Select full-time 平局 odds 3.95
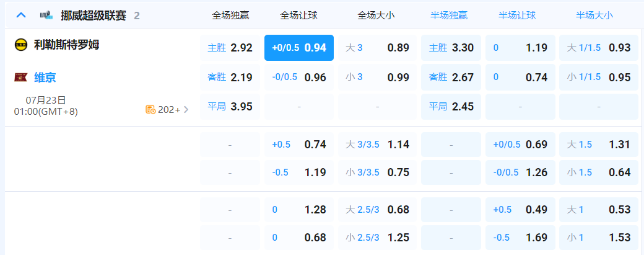 tap(230, 107)
